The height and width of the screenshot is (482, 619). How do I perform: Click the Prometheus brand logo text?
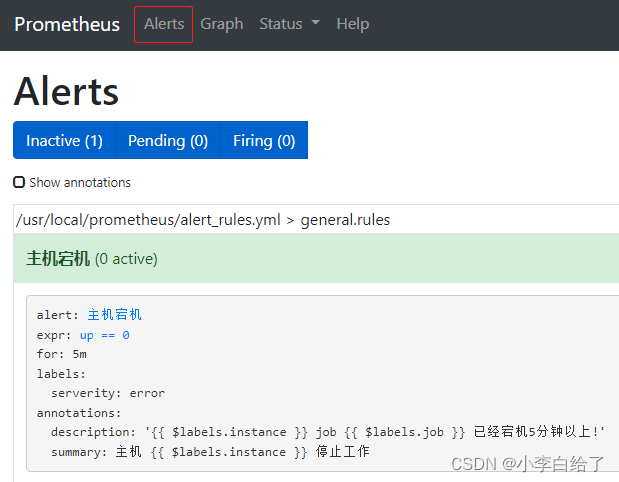(67, 24)
